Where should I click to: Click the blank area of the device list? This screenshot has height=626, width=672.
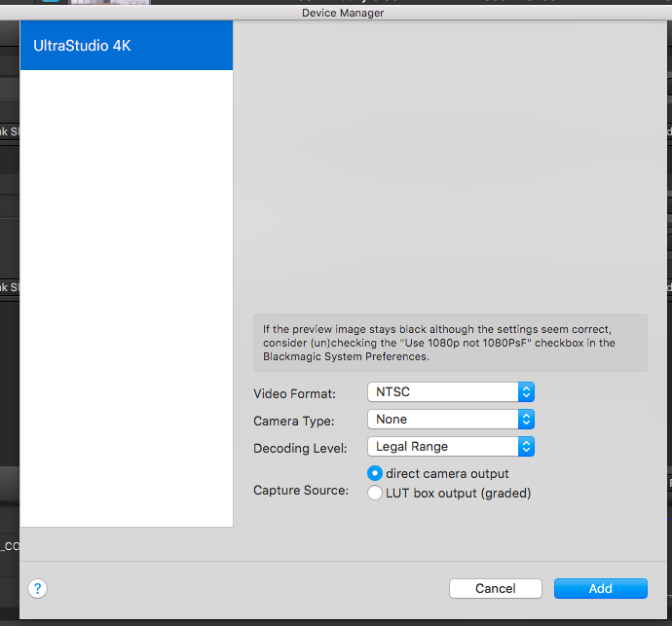[127, 292]
